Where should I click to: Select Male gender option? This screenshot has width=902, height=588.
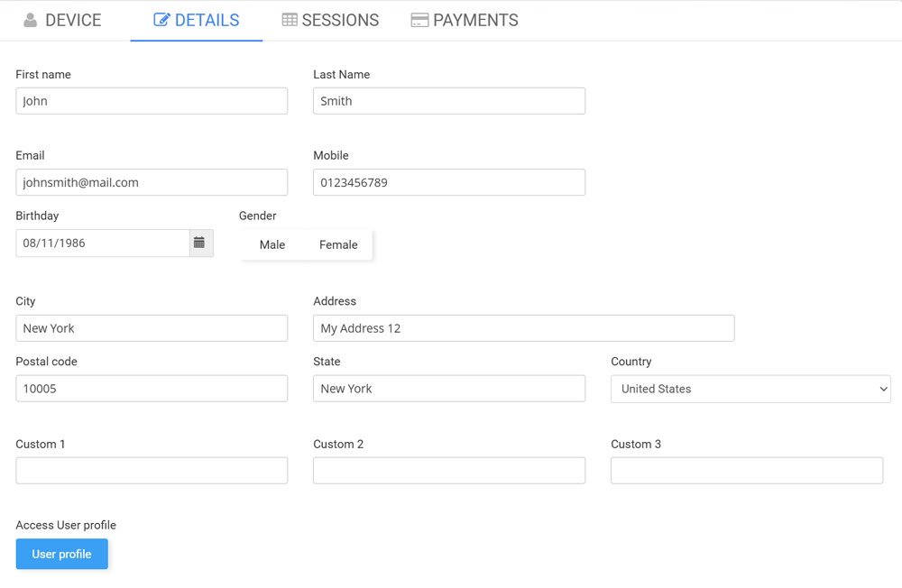pyautogui.click(x=272, y=244)
